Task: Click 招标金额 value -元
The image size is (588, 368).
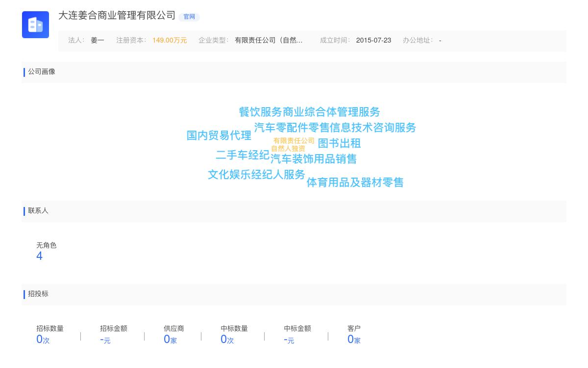Action: coord(105,340)
